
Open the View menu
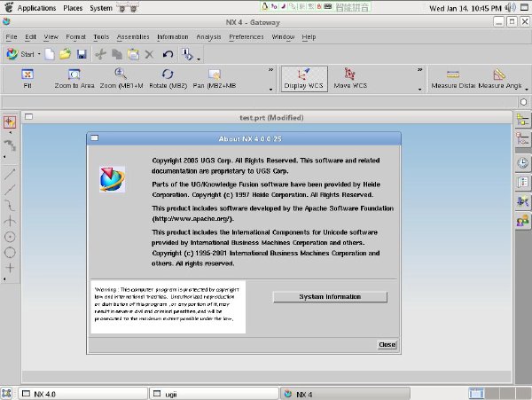(51, 36)
